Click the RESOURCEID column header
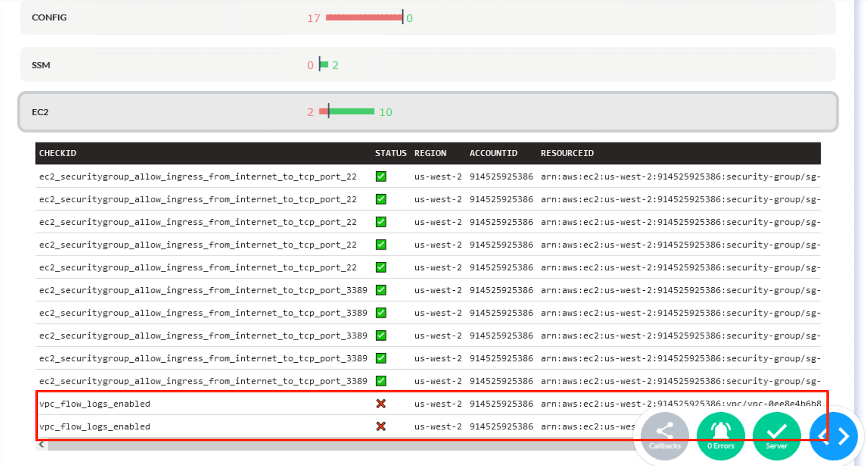 coord(567,153)
